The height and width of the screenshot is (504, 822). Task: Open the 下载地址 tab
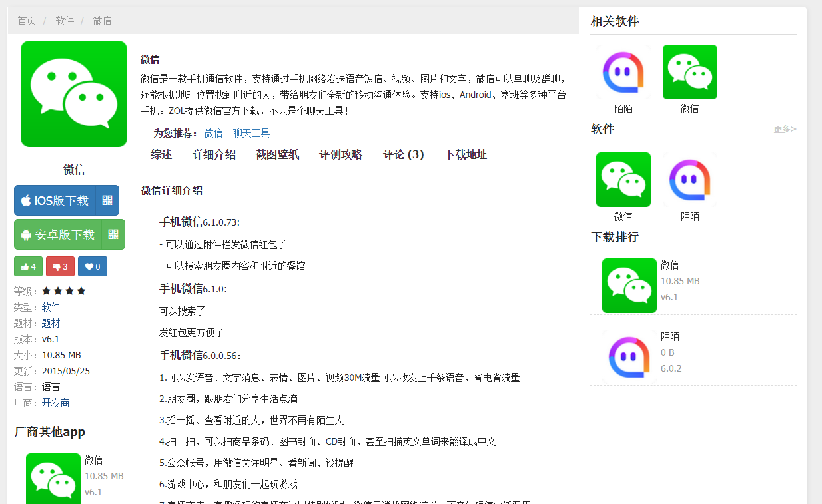tap(466, 155)
